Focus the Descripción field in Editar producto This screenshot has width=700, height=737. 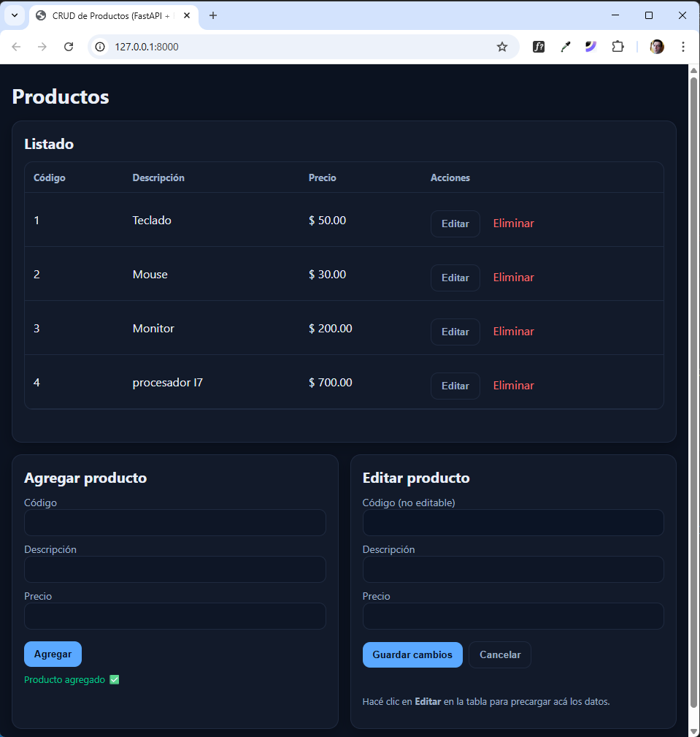[x=513, y=569]
